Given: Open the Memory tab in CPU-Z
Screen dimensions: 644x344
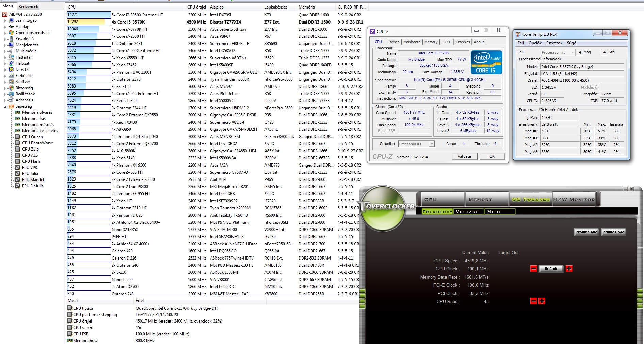Looking at the screenshot, I should tap(431, 42).
